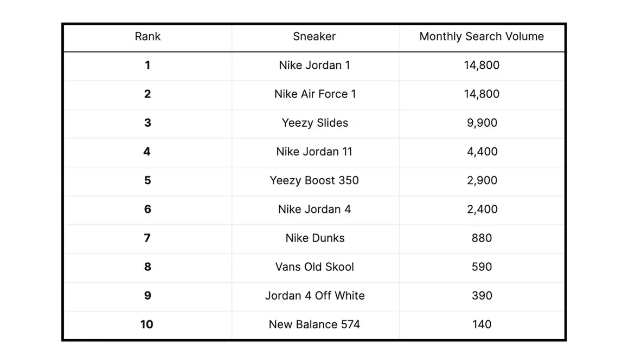The width and height of the screenshot is (629, 364).
Task: Click the Yeezy Boost 350 cell
Action: (314, 180)
